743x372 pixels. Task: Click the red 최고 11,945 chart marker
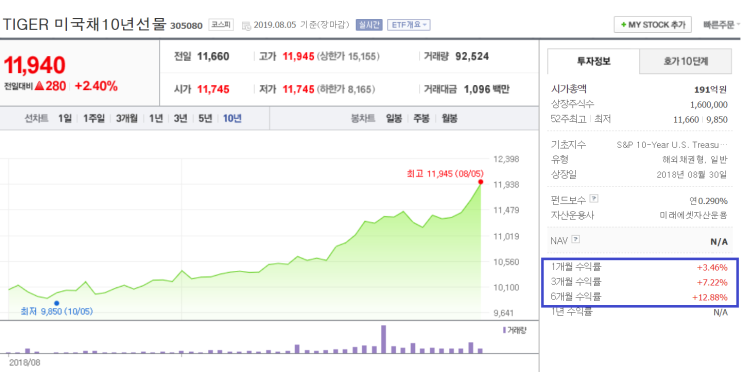pos(480,182)
